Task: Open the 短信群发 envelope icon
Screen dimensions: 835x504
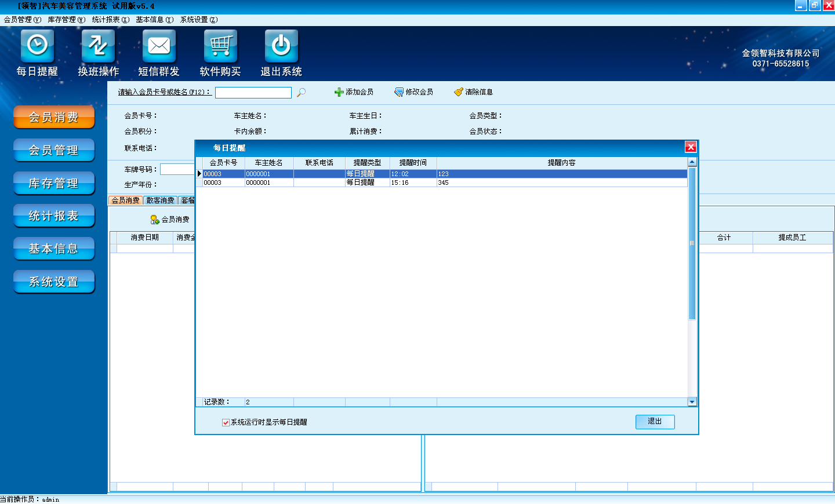Action: pyautogui.click(x=159, y=46)
